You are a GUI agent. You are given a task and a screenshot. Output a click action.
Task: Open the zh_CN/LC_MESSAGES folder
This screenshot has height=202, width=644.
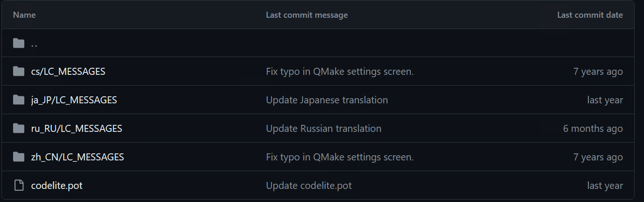[x=78, y=157]
